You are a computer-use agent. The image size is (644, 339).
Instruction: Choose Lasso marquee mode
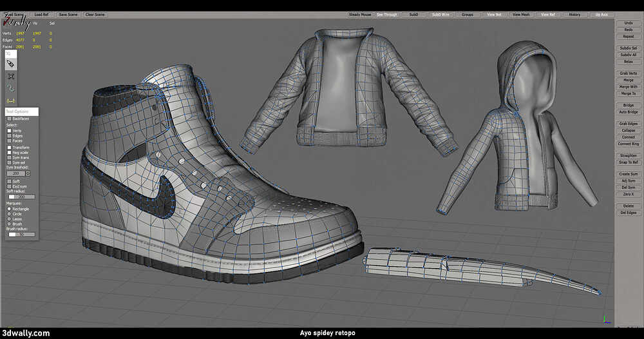coord(9,219)
